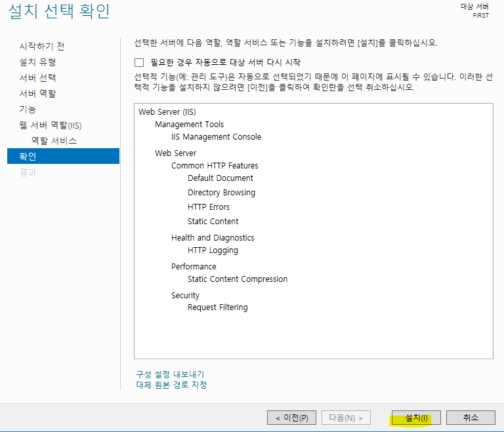Open the 대체 원본 경로 지정 link
The height and width of the screenshot is (432, 504).
pos(171,385)
